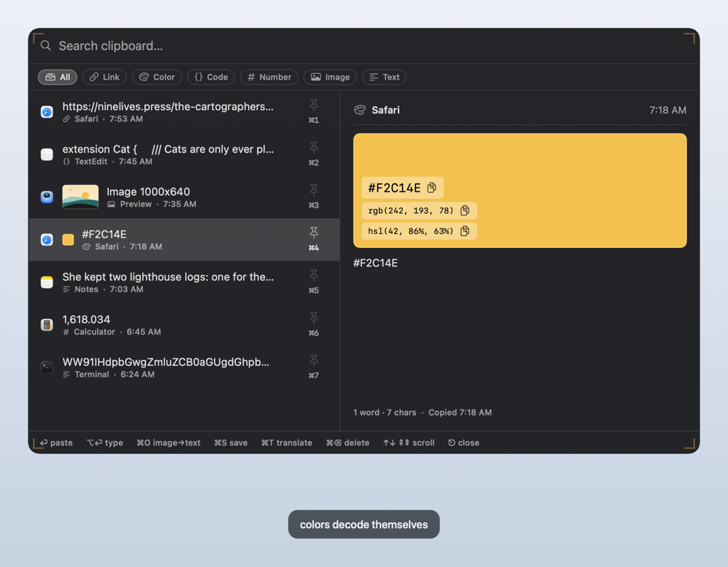Image resolution: width=728 pixels, height=567 pixels.
Task: Click the search magnifier icon
Action: click(45, 45)
